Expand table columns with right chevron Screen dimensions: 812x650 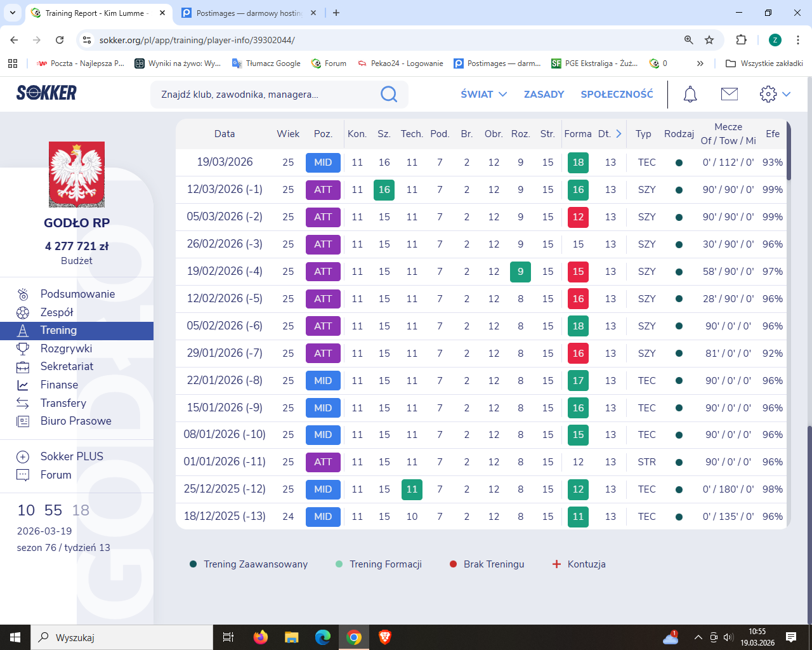point(619,134)
